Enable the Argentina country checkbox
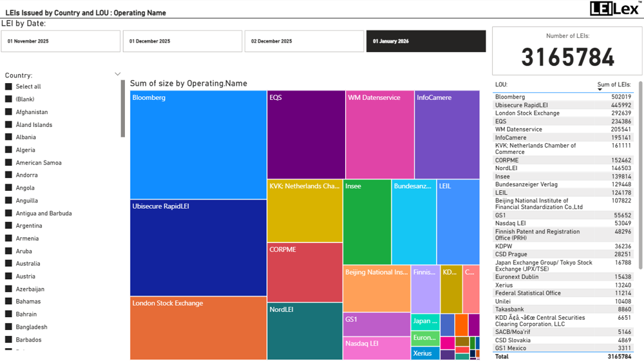The width and height of the screenshot is (644, 361). tap(9, 226)
